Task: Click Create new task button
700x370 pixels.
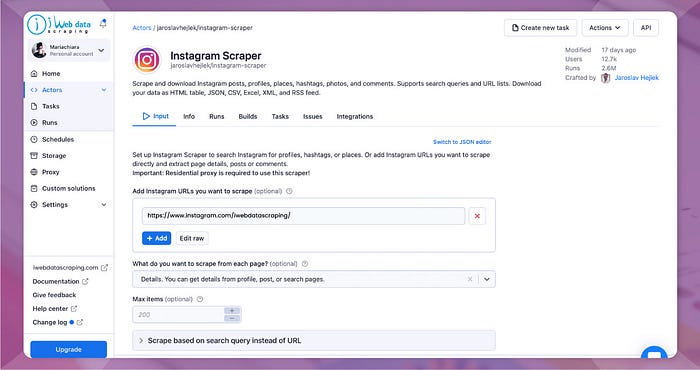Action: (x=541, y=28)
